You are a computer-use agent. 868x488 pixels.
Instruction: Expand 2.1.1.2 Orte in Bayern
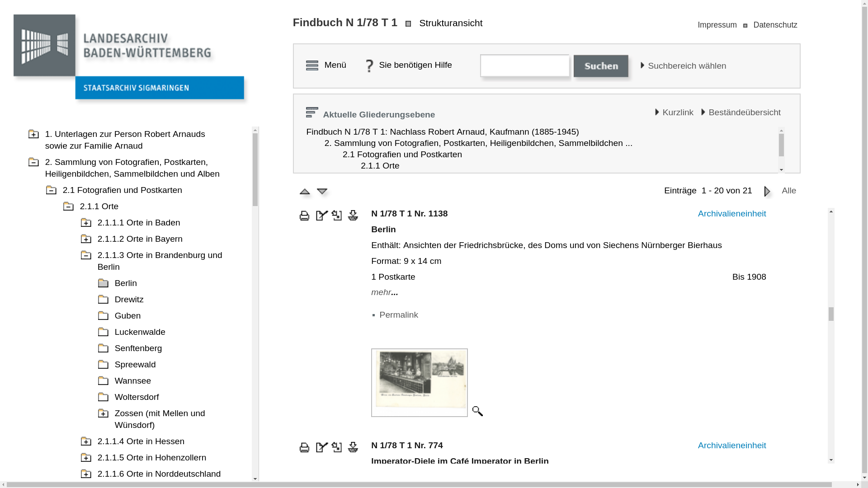[x=86, y=239]
